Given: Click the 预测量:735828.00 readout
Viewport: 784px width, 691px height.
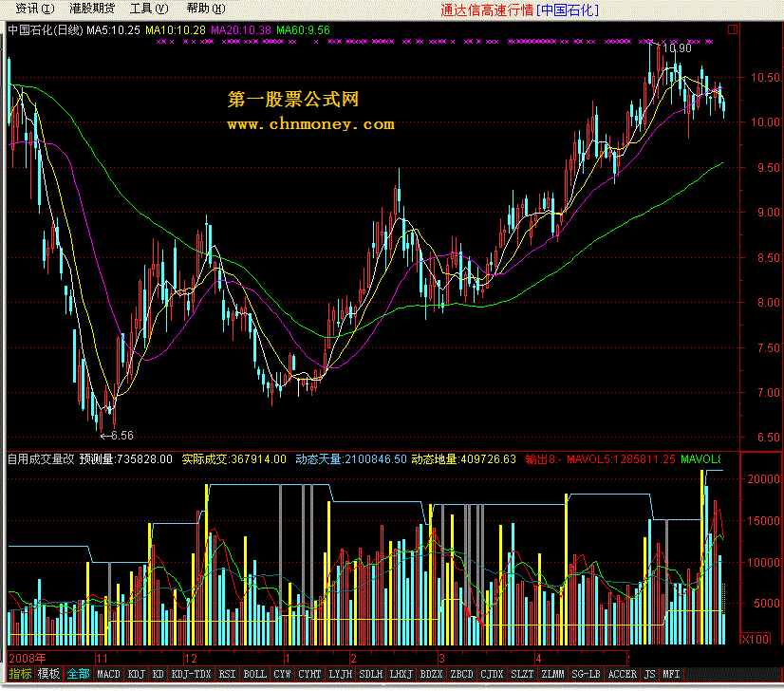Looking at the screenshot, I should [126, 459].
